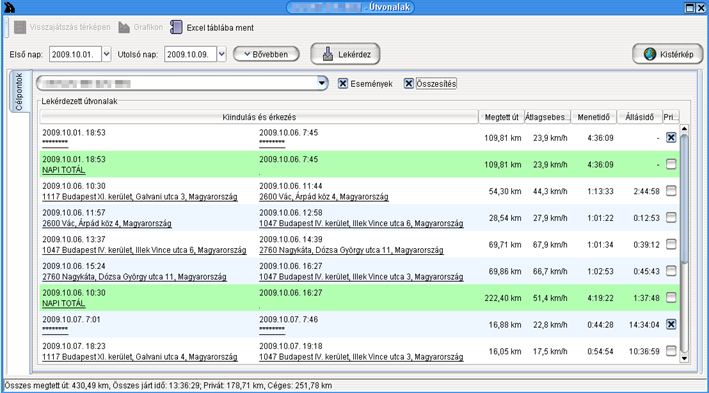Open the Célpontok side tab
The image size is (709, 393).
coord(19,91)
